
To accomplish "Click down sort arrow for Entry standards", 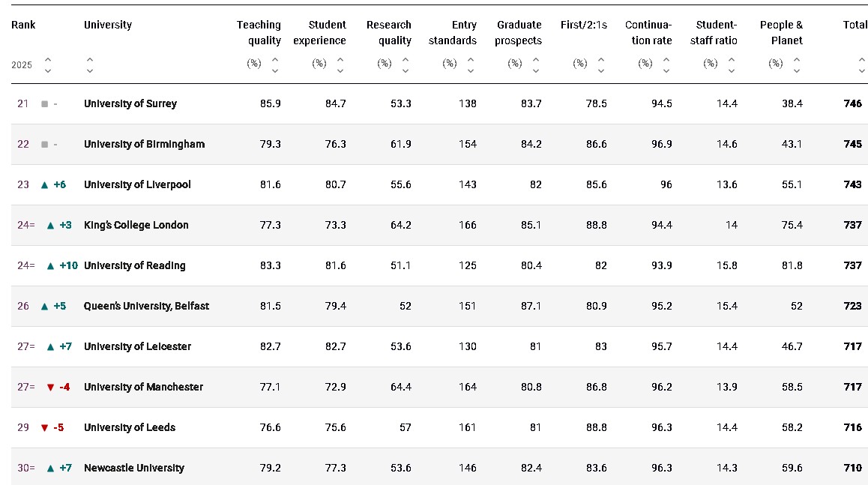I will [x=471, y=70].
